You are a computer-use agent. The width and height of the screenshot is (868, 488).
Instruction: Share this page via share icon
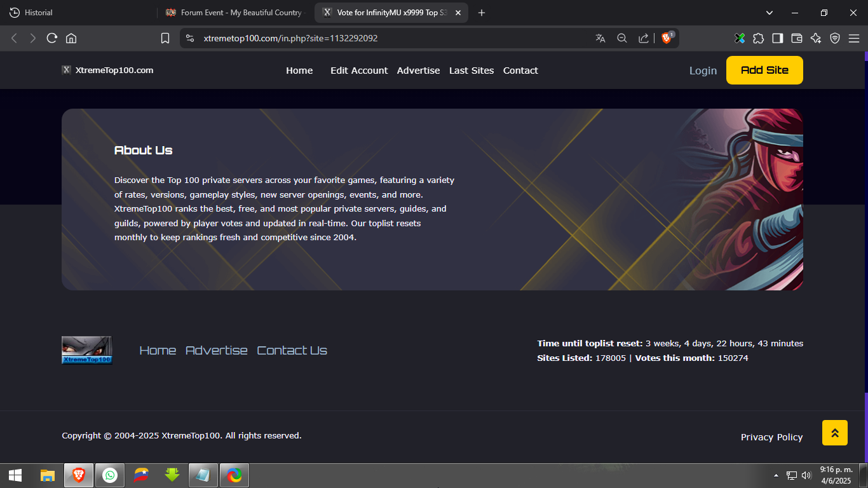[644, 38]
